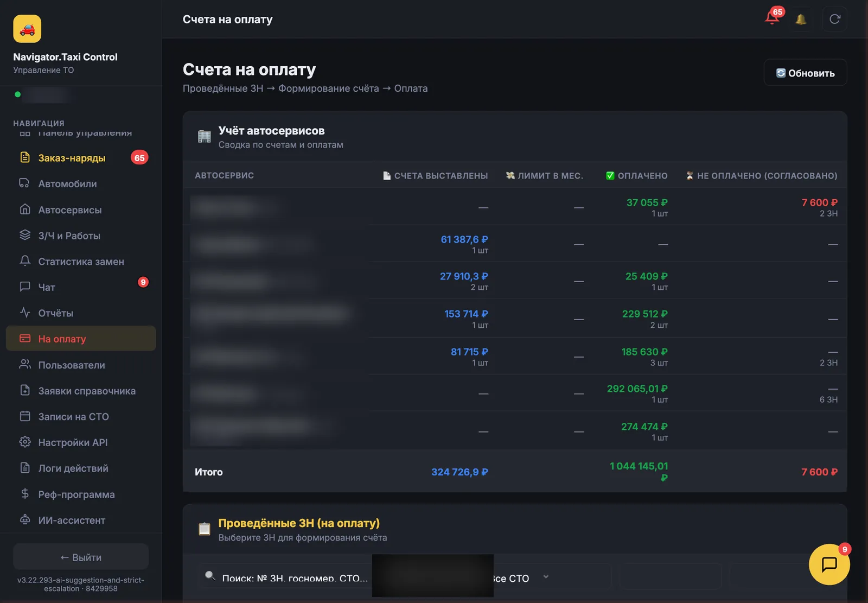Viewport: 868px width, 603px height.
Task: Click the З/Ч и Работы layers icon
Action: click(25, 235)
